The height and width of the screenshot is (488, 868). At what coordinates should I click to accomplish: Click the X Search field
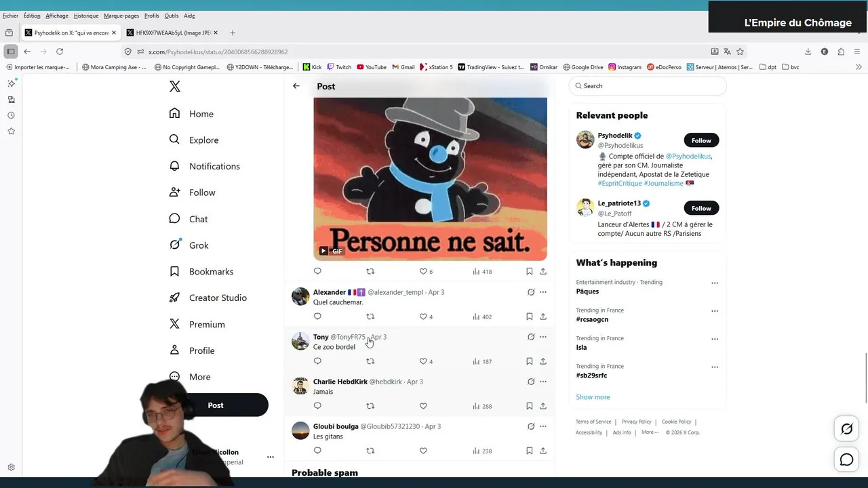coord(648,86)
